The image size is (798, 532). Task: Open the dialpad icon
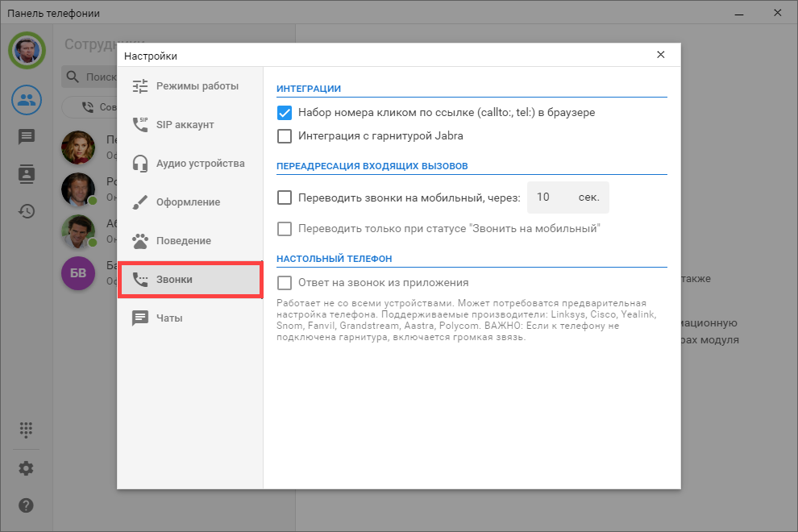pos(27,430)
